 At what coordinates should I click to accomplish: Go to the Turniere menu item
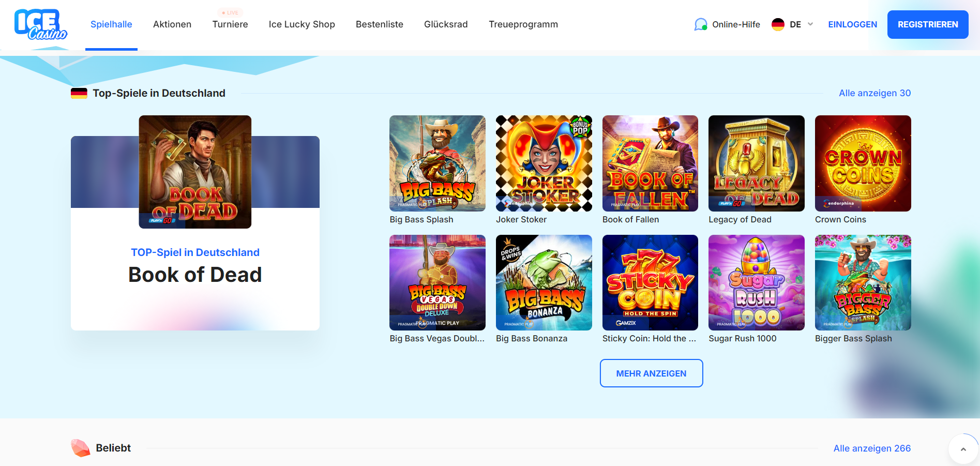(230, 24)
